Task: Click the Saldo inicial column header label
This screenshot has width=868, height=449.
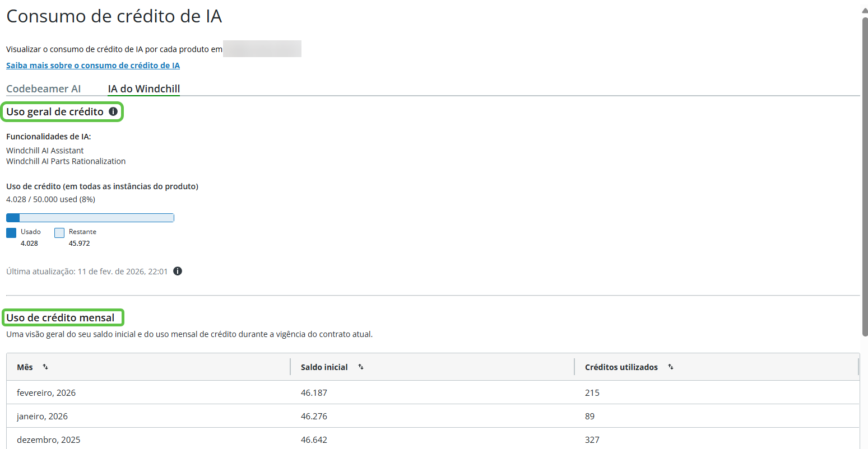Action: (x=324, y=367)
